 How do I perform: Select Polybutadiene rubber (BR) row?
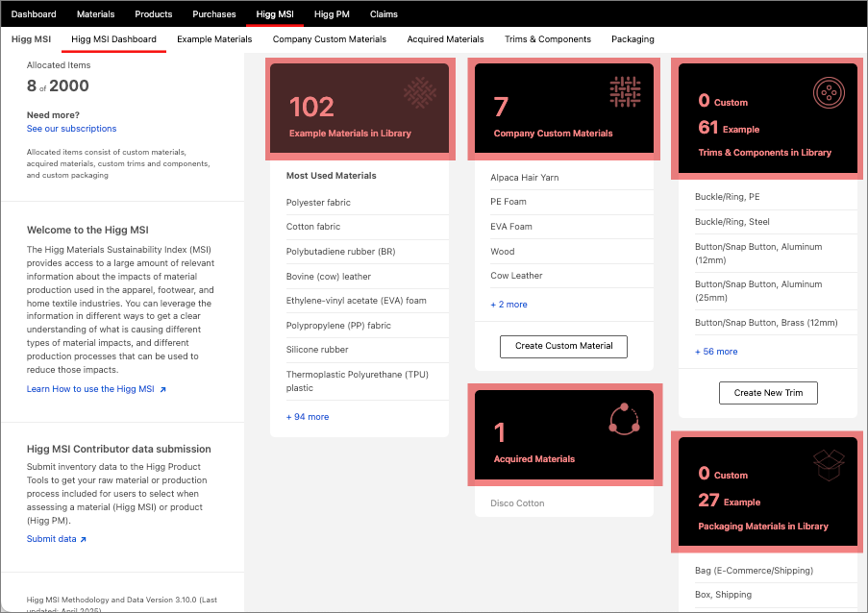pyautogui.click(x=367, y=252)
